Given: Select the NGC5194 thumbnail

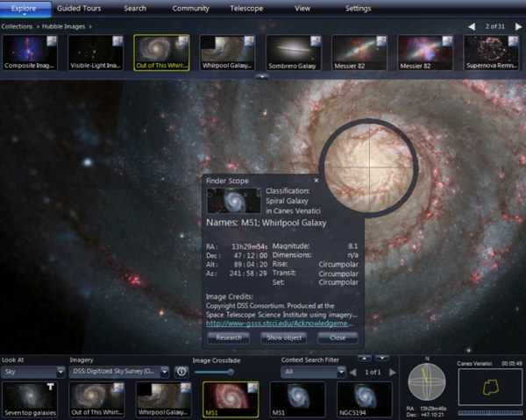Looking at the screenshot, I should (x=364, y=399).
